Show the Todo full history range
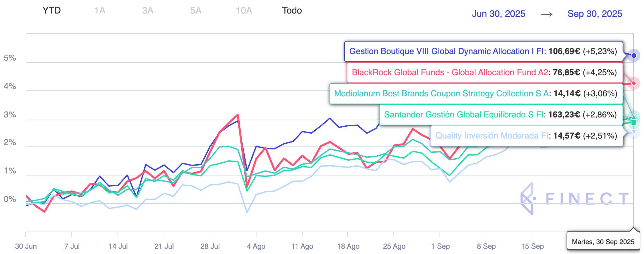Image resolution: width=644 pixels, height=254 pixels. coord(292,11)
